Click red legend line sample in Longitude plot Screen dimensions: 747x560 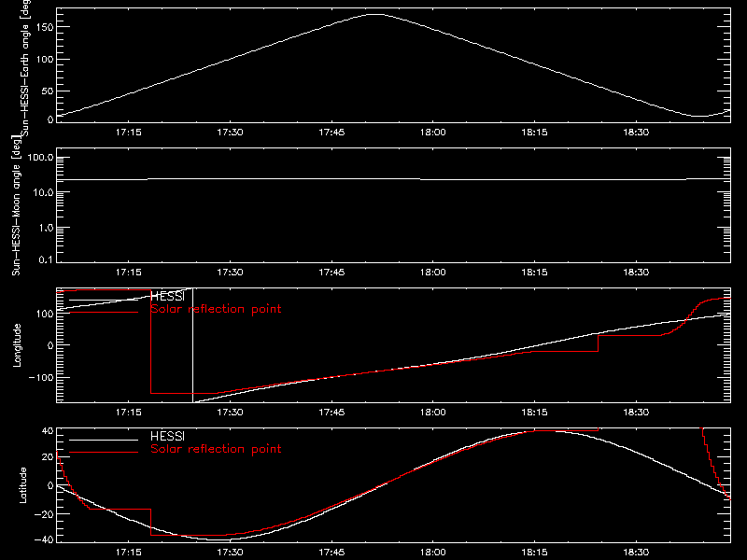click(x=104, y=313)
